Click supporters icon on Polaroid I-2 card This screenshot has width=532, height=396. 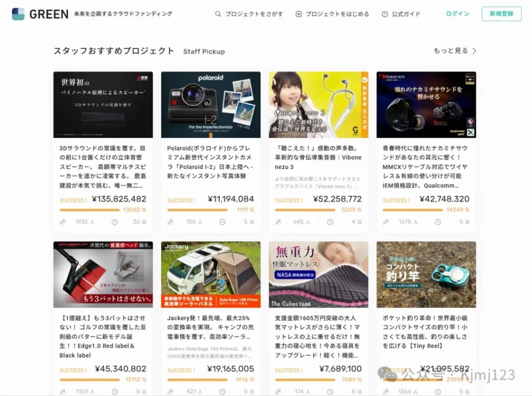click(170, 222)
